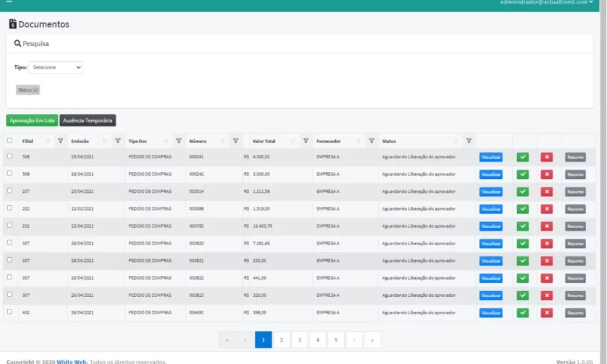Approve order 003688 with green check
Image resolution: width=607 pixels, height=364 pixels.
[x=523, y=209]
